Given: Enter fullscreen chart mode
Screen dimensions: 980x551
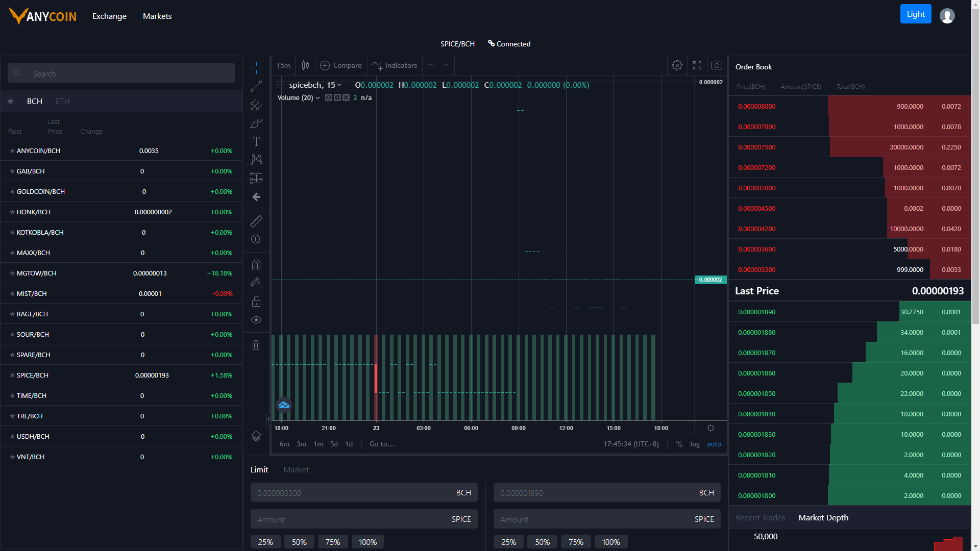Looking at the screenshot, I should click(697, 65).
